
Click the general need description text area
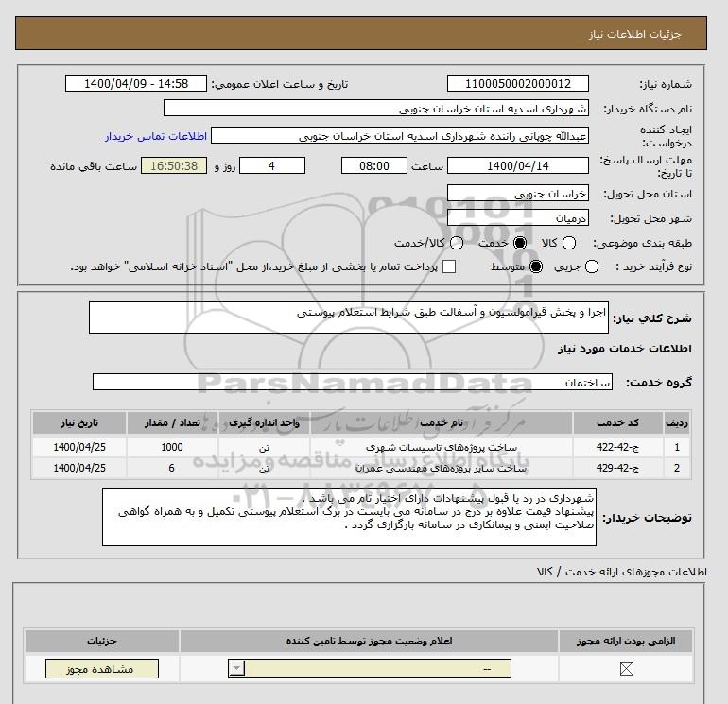point(349,318)
